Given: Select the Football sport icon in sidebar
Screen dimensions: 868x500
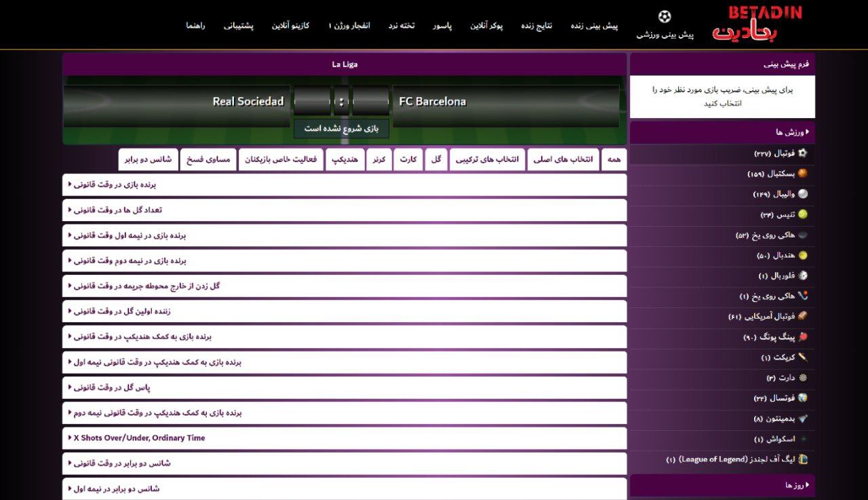Looking at the screenshot, I should click(x=803, y=153).
